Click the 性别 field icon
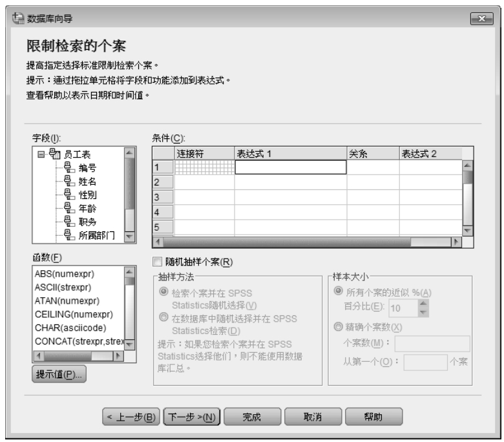The image size is (504, 442). pos(69,195)
